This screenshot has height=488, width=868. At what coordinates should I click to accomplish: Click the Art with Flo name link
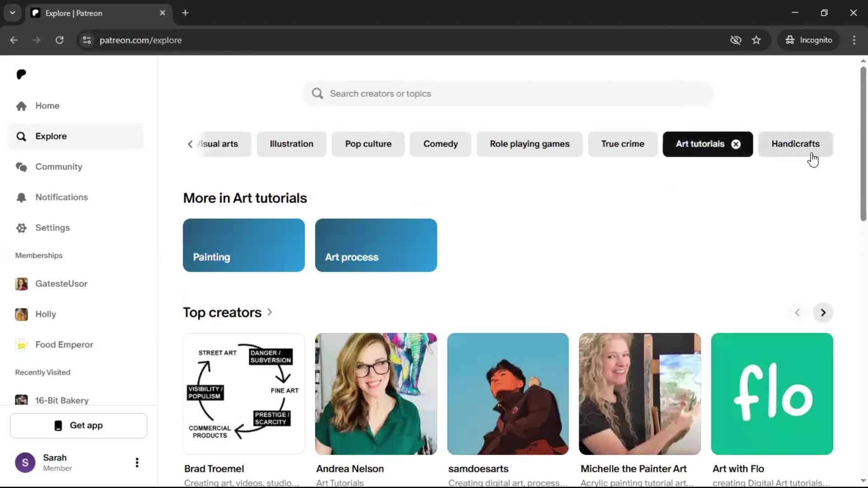coord(738,469)
